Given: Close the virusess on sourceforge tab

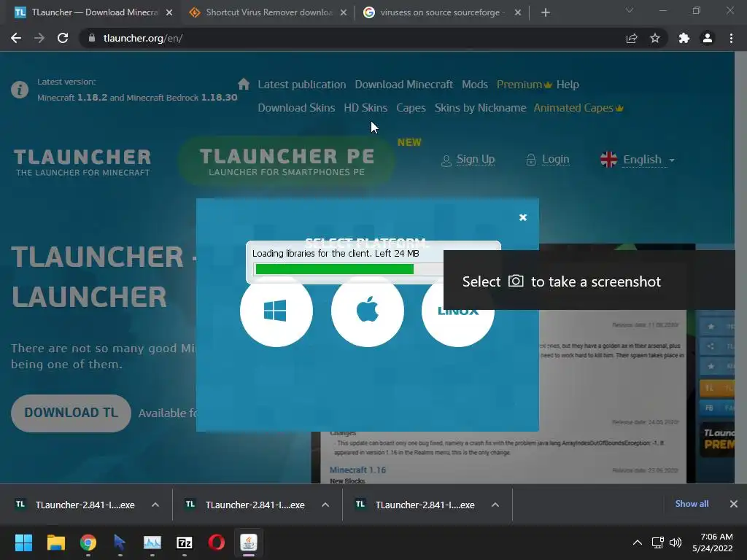Looking at the screenshot, I should click(x=518, y=12).
